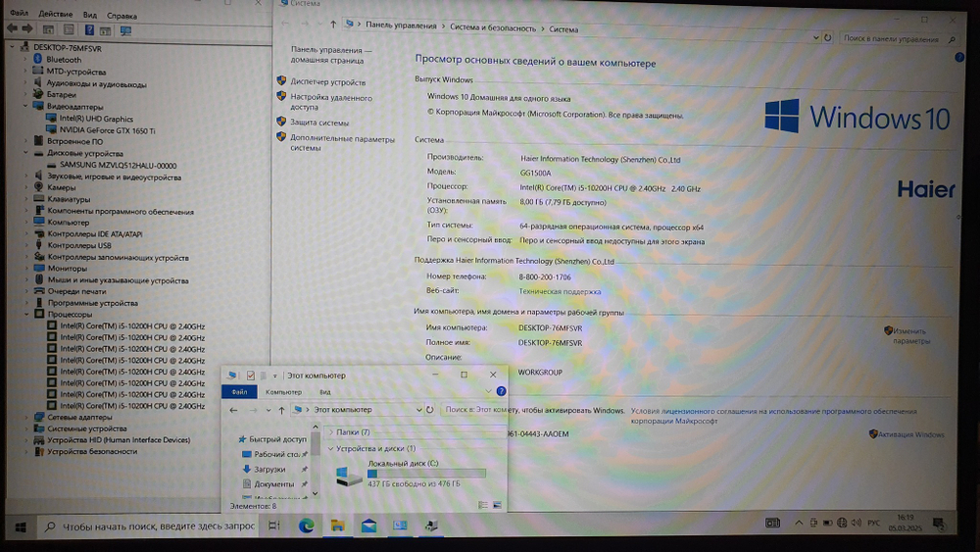This screenshot has height=552, width=980.
Task: Click the Explorer refresh icon
Action: [x=430, y=410]
